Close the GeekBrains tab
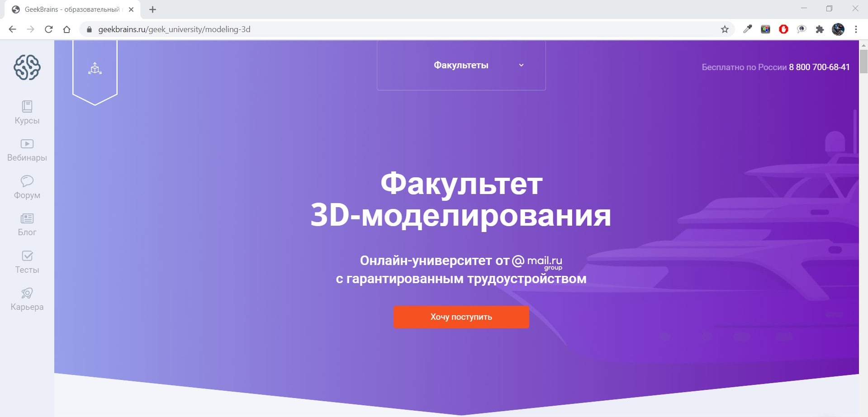The height and width of the screenshot is (417, 868). click(x=131, y=9)
